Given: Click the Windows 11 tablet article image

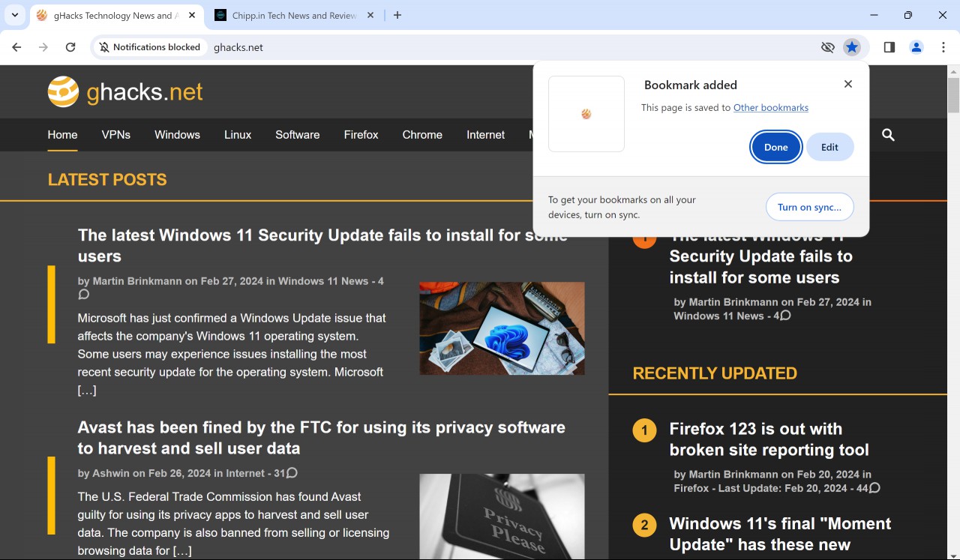Looking at the screenshot, I should pos(502,328).
